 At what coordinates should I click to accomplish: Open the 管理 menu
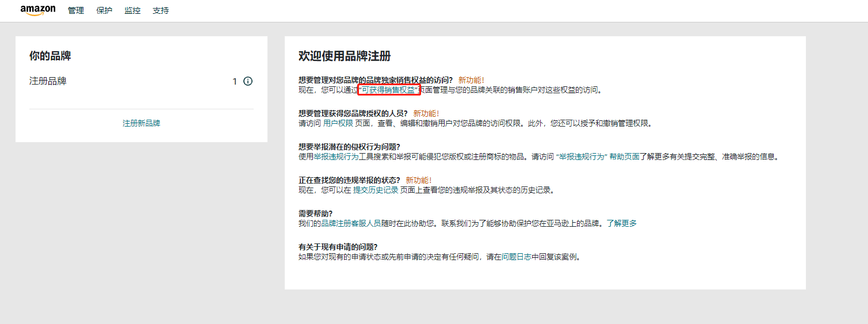click(x=76, y=10)
